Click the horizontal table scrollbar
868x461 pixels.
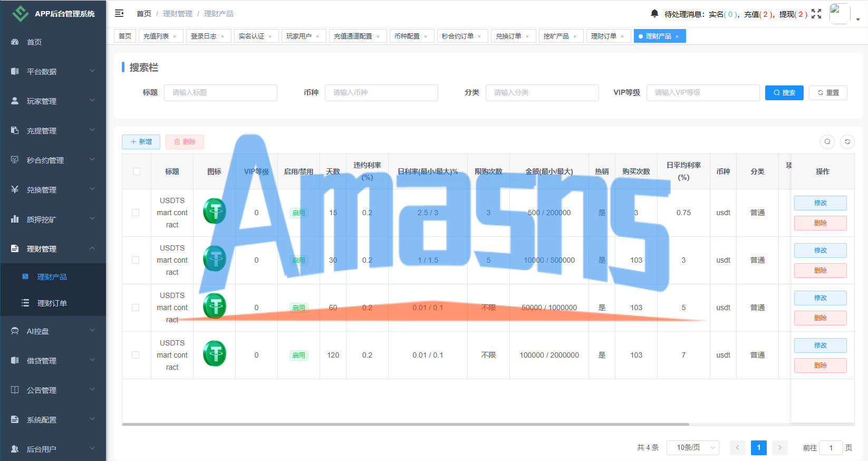point(406,424)
